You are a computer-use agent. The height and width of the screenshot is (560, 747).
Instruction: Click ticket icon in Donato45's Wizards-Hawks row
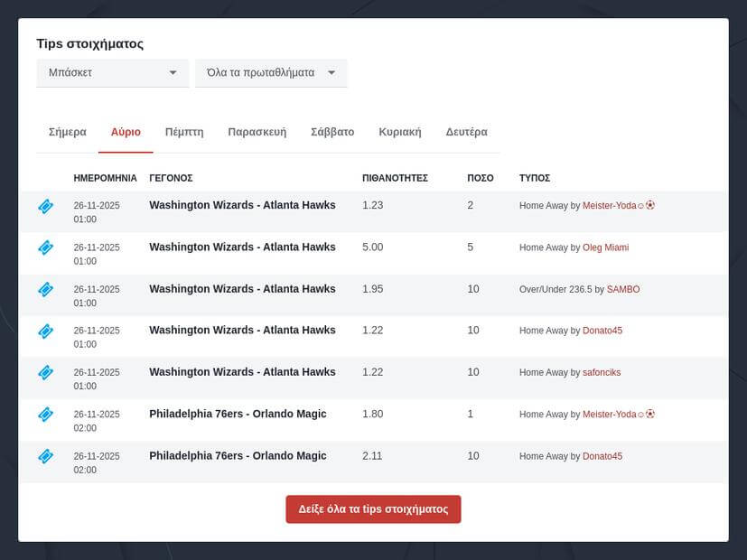[x=45, y=331]
